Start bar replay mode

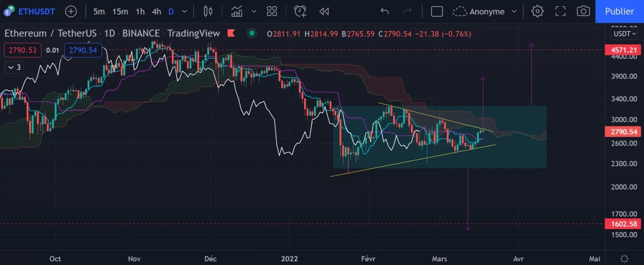pyautogui.click(x=324, y=11)
